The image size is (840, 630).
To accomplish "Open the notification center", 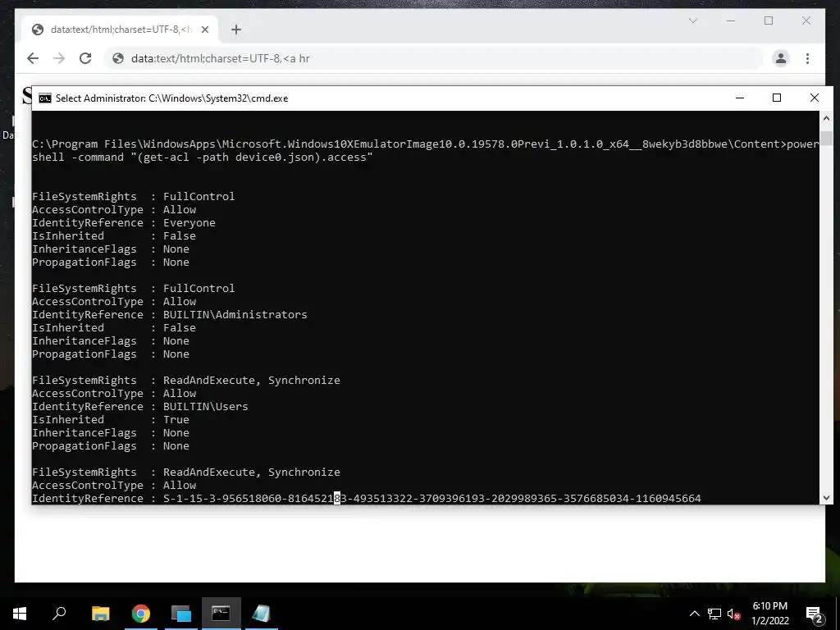I will 815,614.
